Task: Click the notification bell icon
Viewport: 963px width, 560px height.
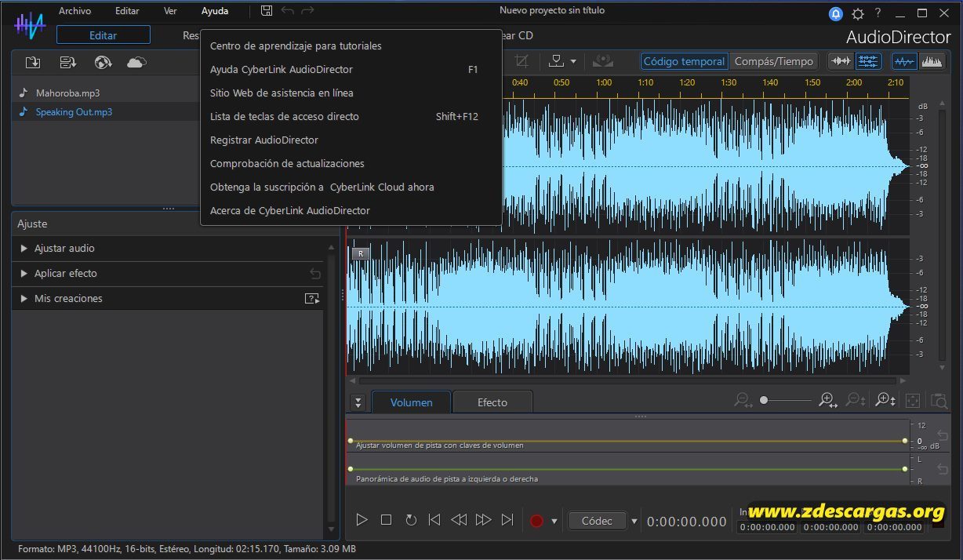Action: (836, 13)
